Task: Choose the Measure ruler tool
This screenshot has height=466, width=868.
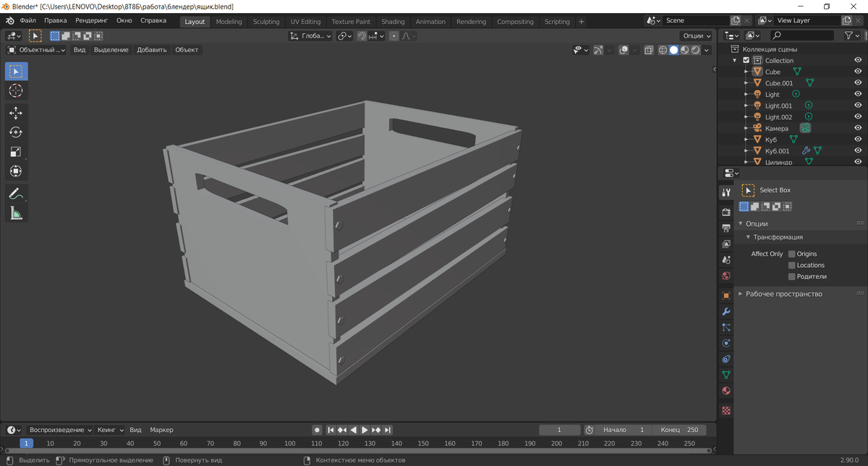Action: [x=16, y=213]
